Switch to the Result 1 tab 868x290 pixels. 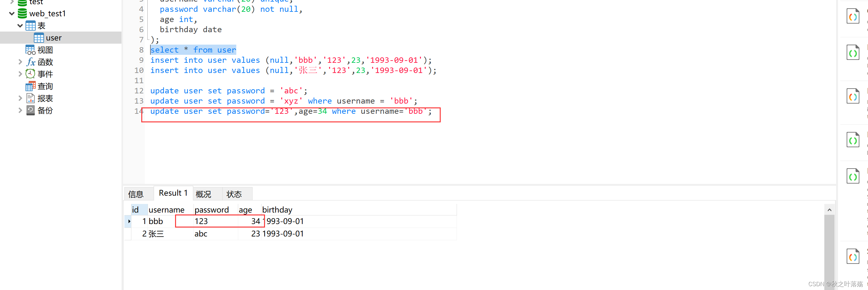173,193
